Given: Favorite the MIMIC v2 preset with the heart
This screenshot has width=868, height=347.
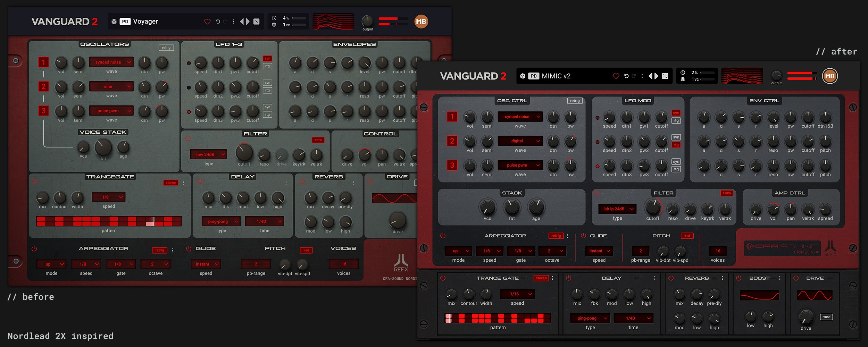Looking at the screenshot, I should point(616,76).
